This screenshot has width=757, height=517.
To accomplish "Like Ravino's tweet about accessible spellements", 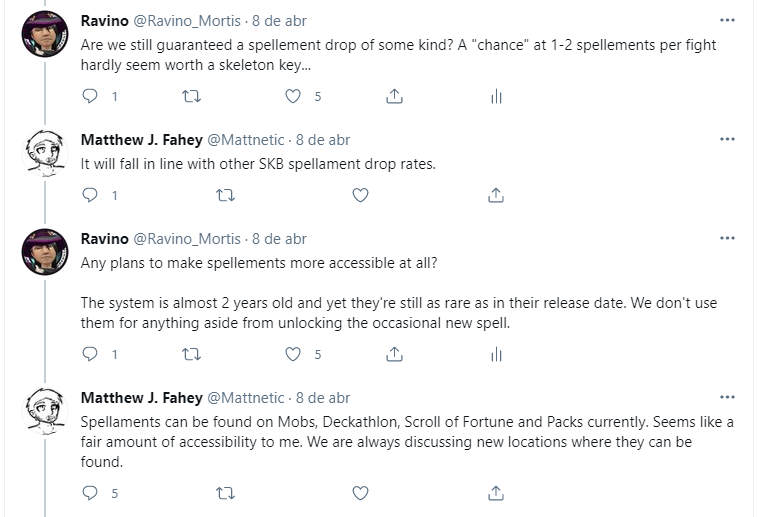I will click(x=293, y=355).
